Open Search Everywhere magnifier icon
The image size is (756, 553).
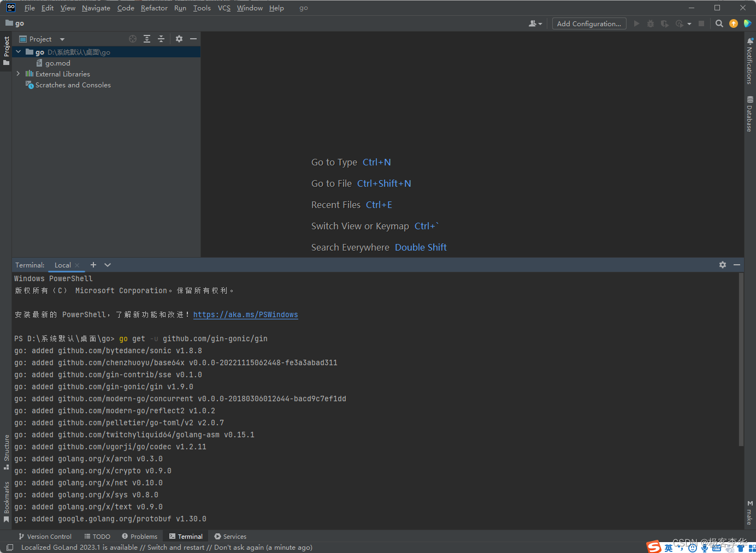click(719, 23)
